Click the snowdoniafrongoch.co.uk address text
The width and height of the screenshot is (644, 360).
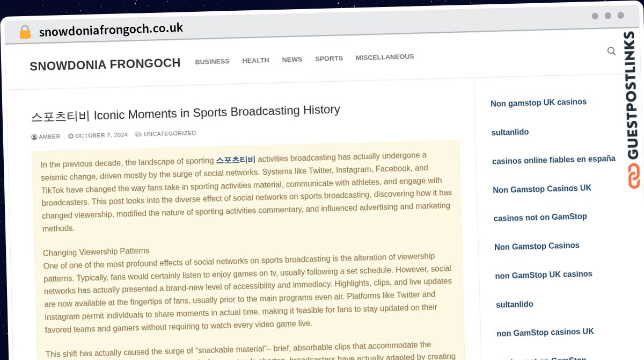point(111,30)
